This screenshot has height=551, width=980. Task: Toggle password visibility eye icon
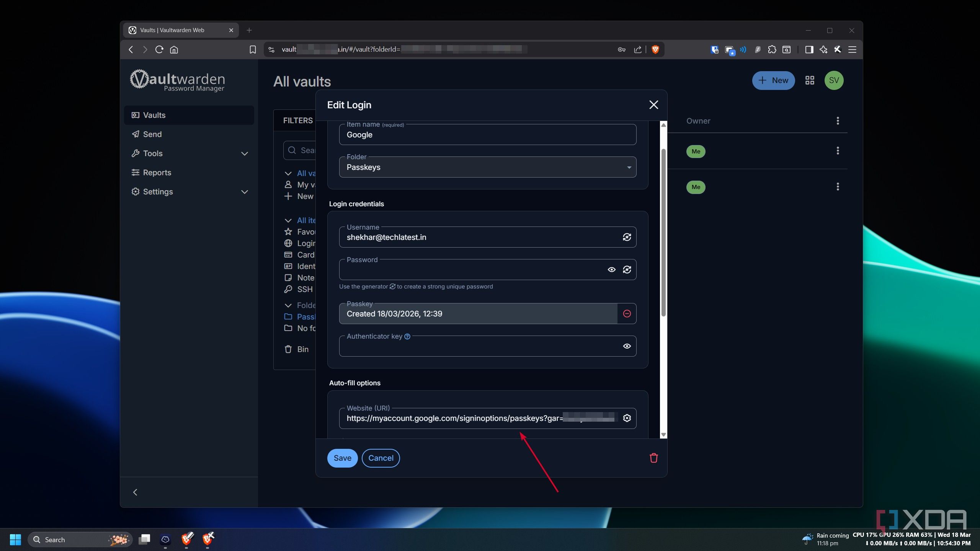[611, 270]
